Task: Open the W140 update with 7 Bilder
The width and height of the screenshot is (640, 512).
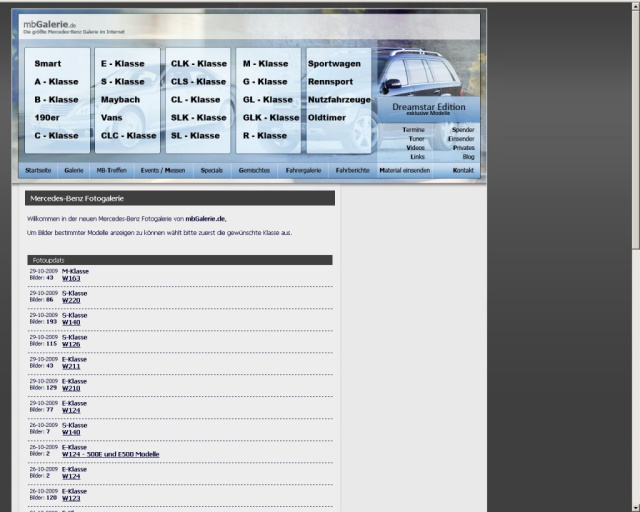Action: pyautogui.click(x=71, y=432)
